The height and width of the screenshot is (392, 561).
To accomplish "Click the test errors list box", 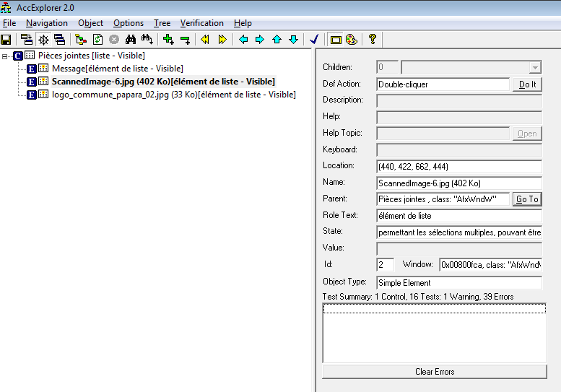I will (x=435, y=333).
